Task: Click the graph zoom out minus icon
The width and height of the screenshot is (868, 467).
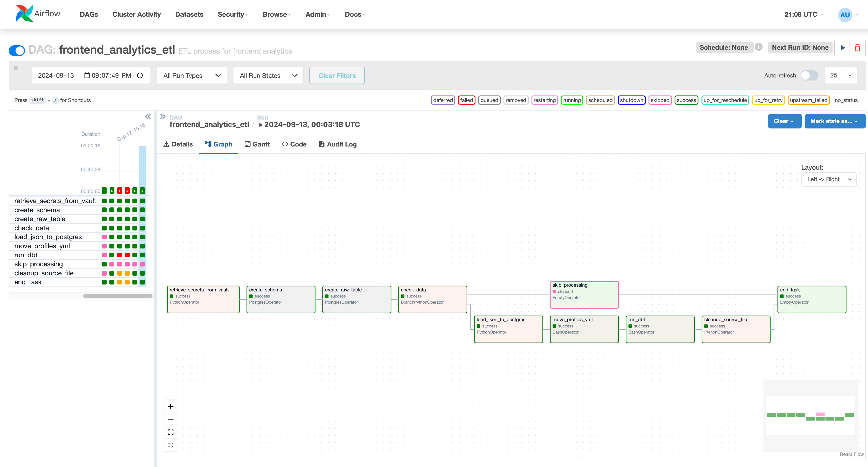Action: 170,419
